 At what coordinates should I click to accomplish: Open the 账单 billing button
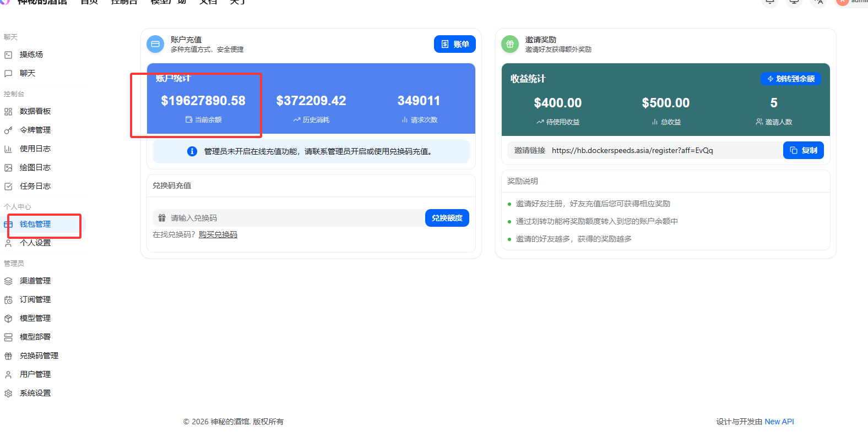point(454,44)
